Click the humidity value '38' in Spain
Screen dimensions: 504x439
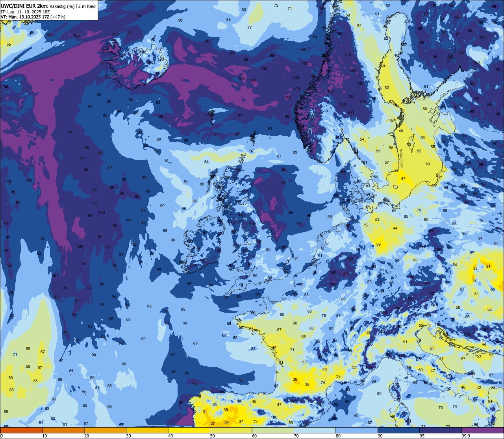click(x=226, y=410)
